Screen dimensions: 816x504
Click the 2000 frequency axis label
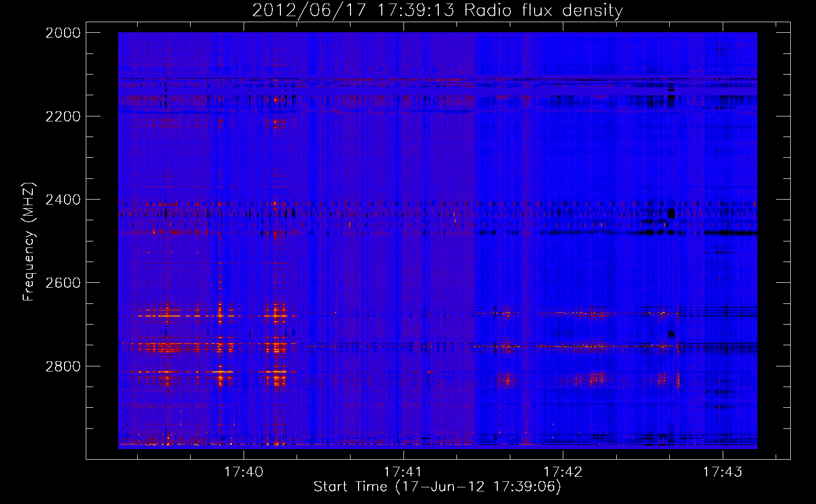63,33
